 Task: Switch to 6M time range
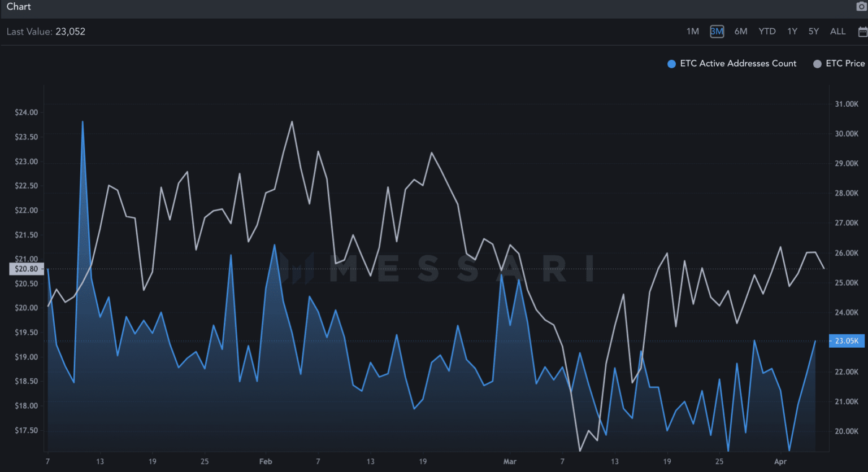point(741,32)
